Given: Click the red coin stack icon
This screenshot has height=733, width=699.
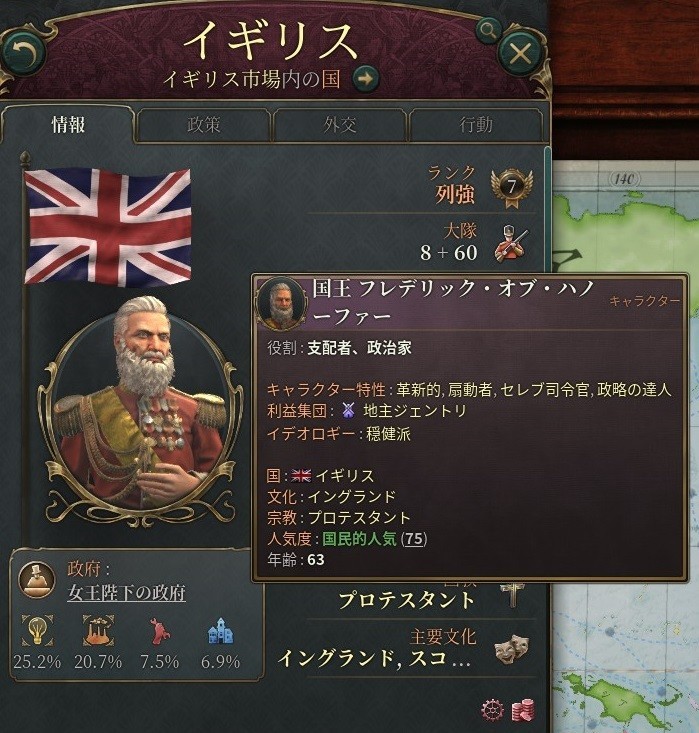Looking at the screenshot, I should [523, 711].
